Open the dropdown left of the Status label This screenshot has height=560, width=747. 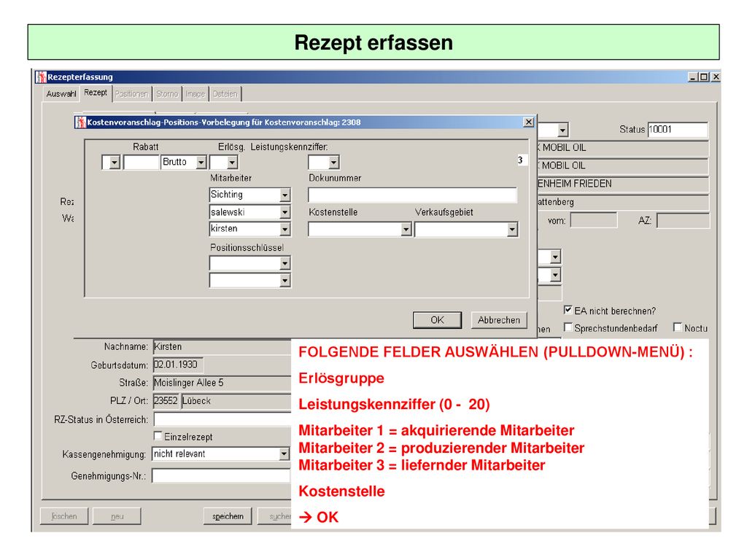[x=562, y=130]
